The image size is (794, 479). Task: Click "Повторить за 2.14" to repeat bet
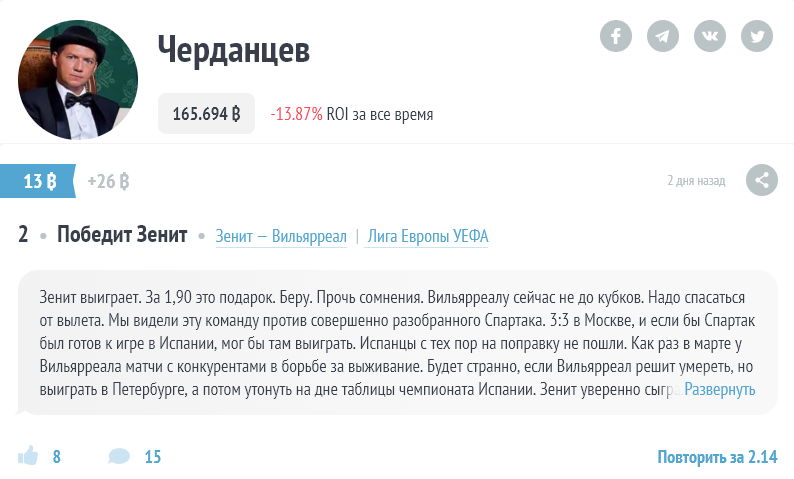717,457
